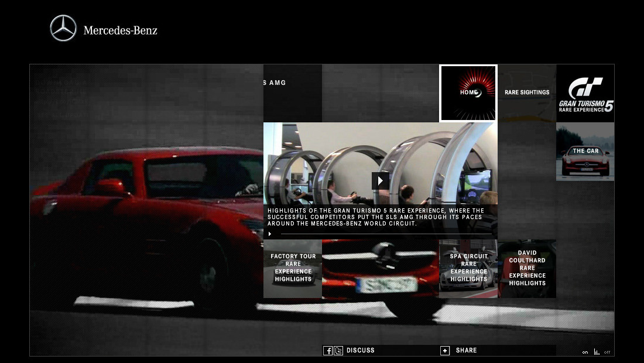This screenshot has height=363, width=644.
Task: Turn sound off with the 'off' label
Action: point(607,352)
